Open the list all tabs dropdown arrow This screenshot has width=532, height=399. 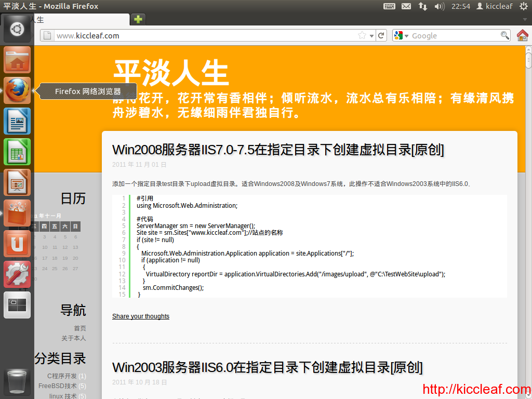pos(525,19)
